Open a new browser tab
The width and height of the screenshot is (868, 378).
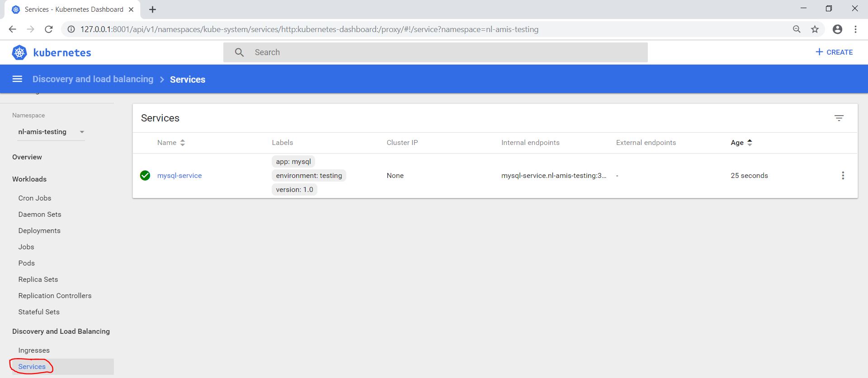(x=153, y=9)
